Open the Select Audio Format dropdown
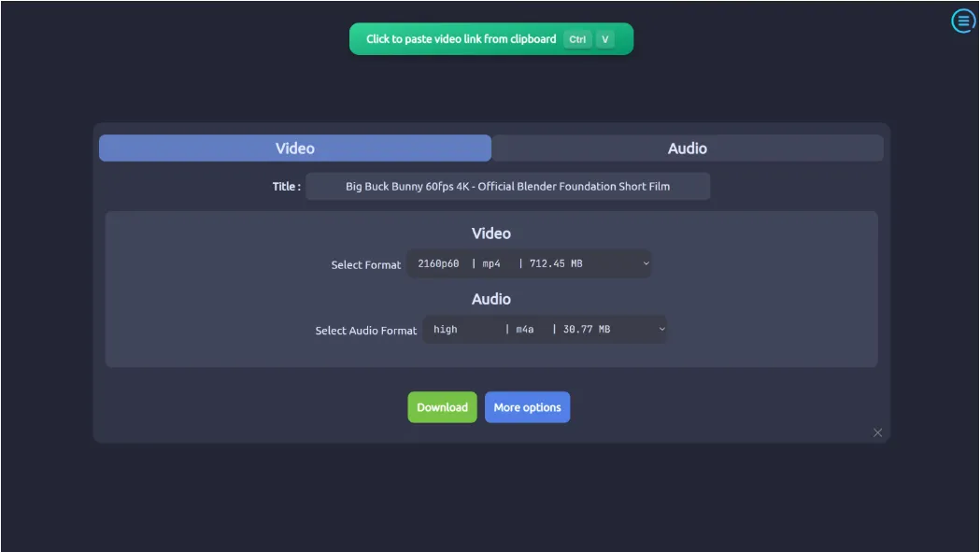This screenshot has width=980, height=552. [x=545, y=330]
